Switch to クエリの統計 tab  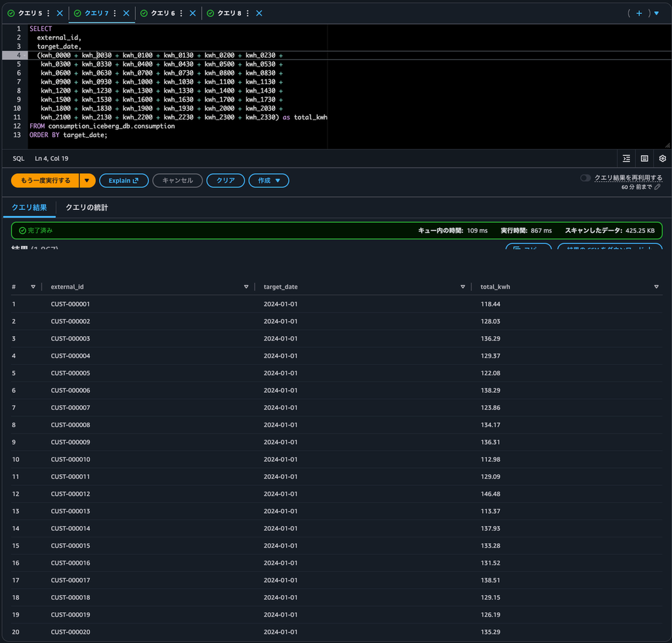(x=87, y=208)
